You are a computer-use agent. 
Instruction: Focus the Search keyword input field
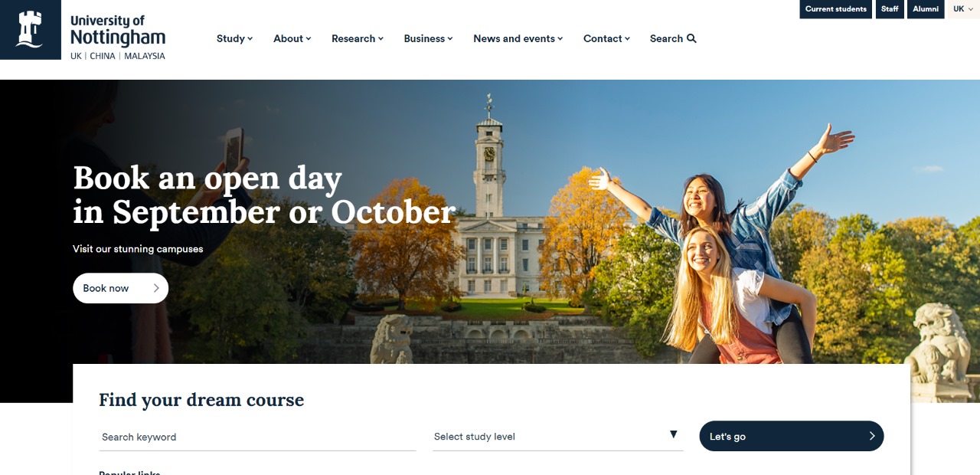257,437
